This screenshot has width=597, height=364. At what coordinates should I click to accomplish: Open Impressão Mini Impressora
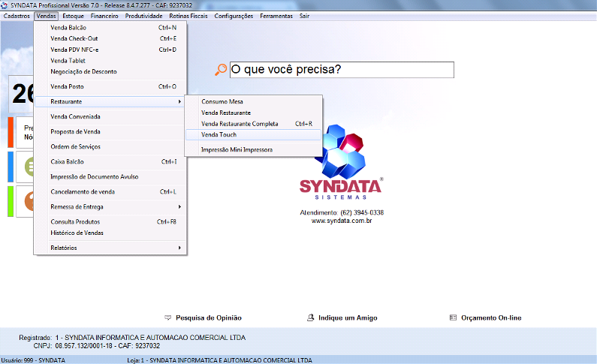pos(254,150)
